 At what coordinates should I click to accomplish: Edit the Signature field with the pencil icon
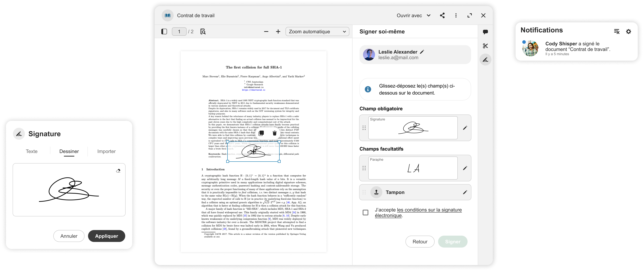[x=465, y=128]
